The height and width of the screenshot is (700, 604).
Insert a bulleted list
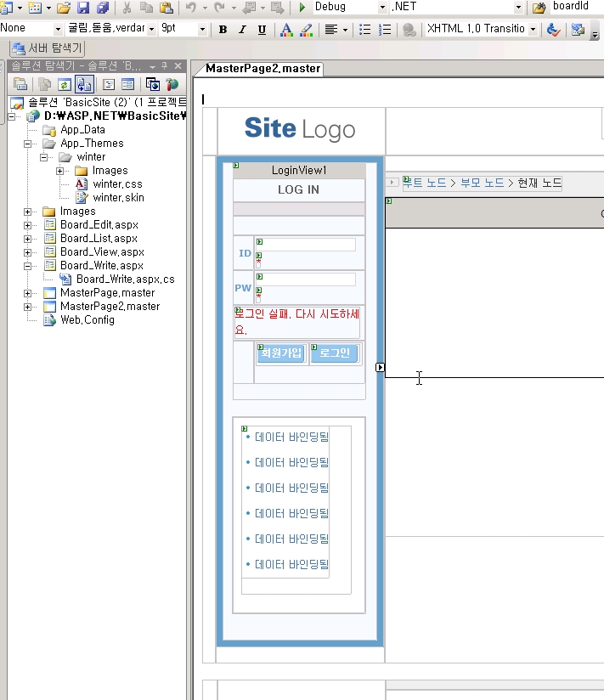pos(364,30)
